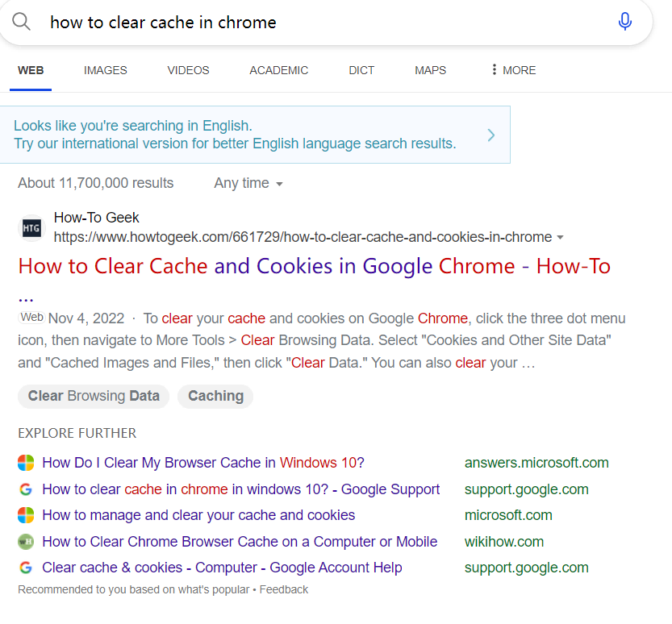Open How to manage and clear your cache link

198,515
